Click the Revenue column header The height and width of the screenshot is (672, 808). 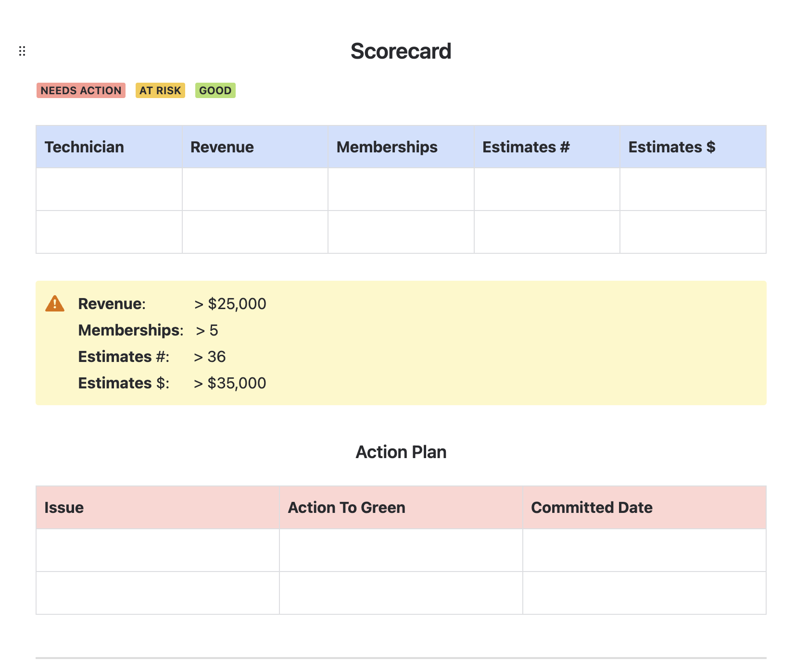tap(222, 147)
